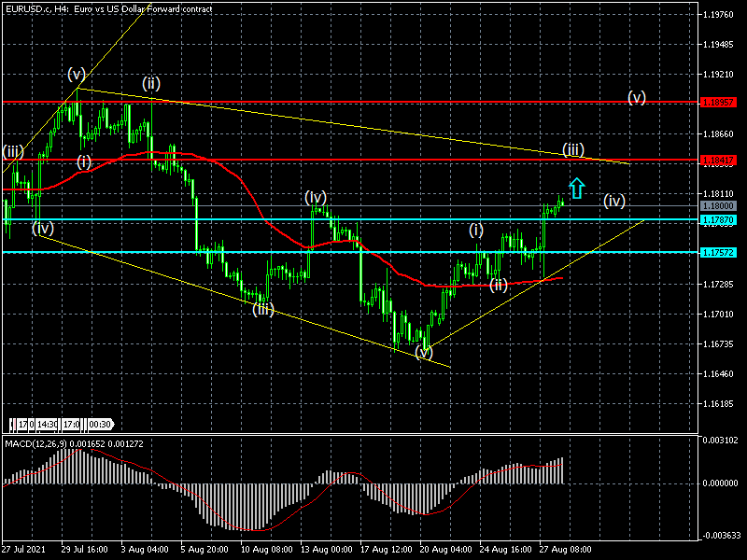Click the 20 Aug 04:00 time axis label

click(x=446, y=549)
